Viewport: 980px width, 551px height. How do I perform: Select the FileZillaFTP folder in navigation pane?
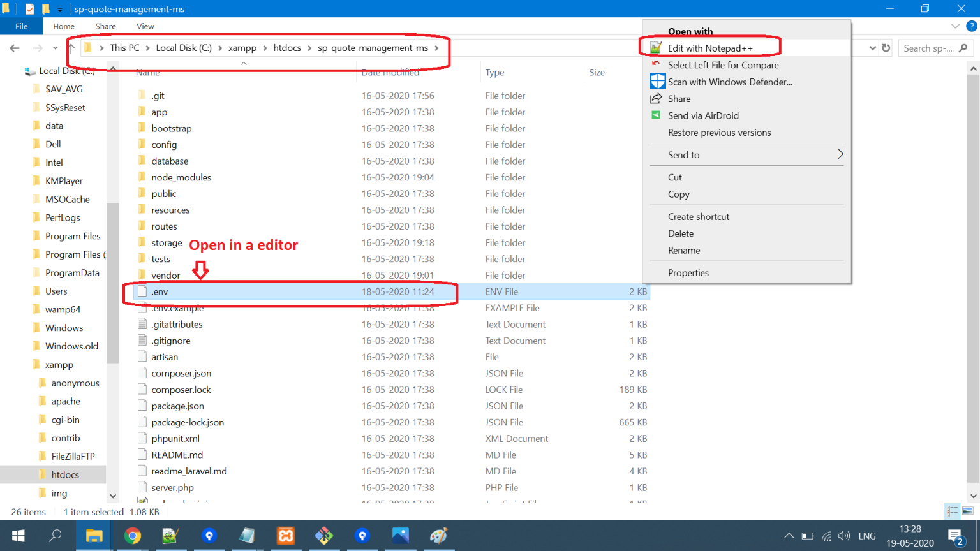73,457
